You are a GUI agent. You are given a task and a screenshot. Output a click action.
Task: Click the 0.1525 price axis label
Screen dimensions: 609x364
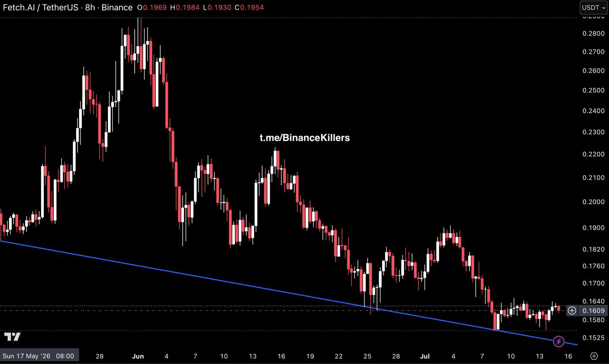click(x=593, y=337)
